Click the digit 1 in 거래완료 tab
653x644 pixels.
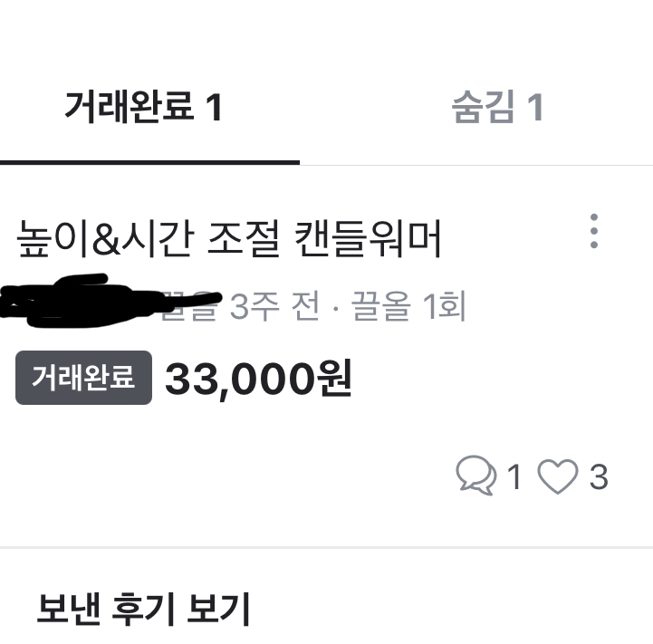[215, 108]
